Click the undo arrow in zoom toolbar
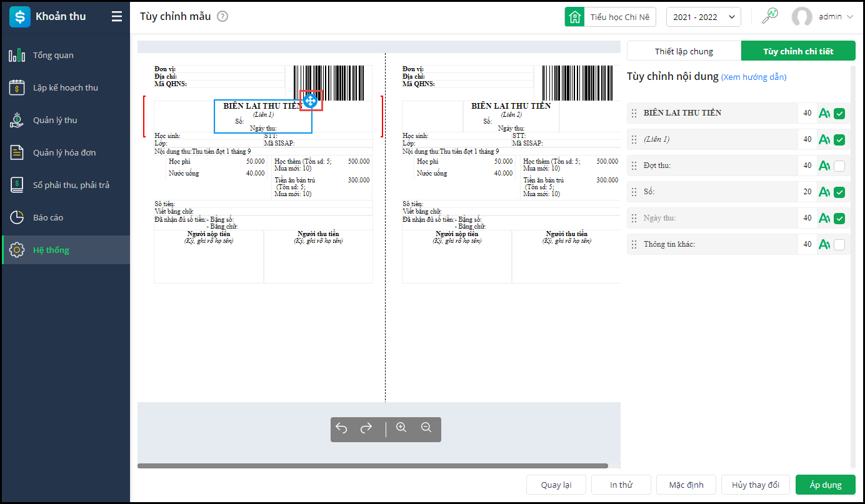This screenshot has height=504, width=865. [341, 428]
